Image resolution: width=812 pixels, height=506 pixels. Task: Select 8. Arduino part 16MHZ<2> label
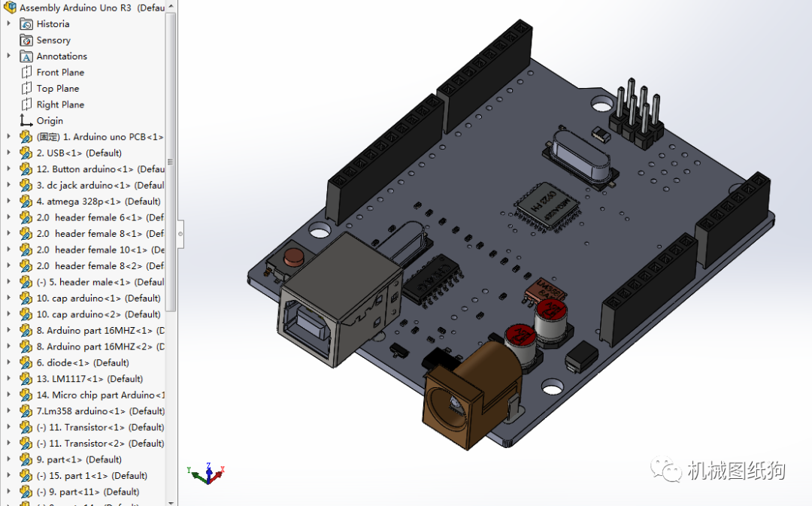click(x=101, y=347)
